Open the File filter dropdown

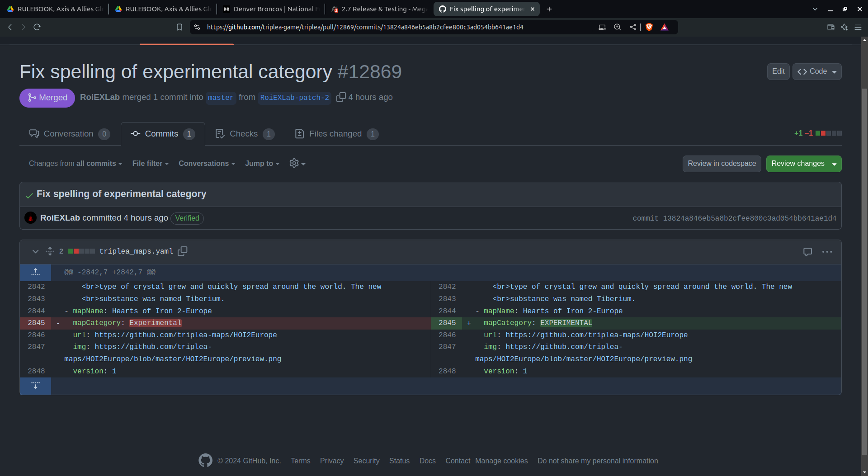151,164
